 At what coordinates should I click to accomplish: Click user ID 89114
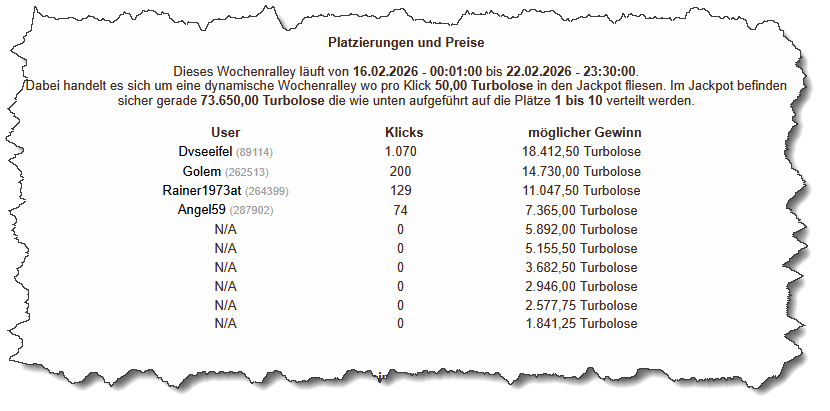254,152
